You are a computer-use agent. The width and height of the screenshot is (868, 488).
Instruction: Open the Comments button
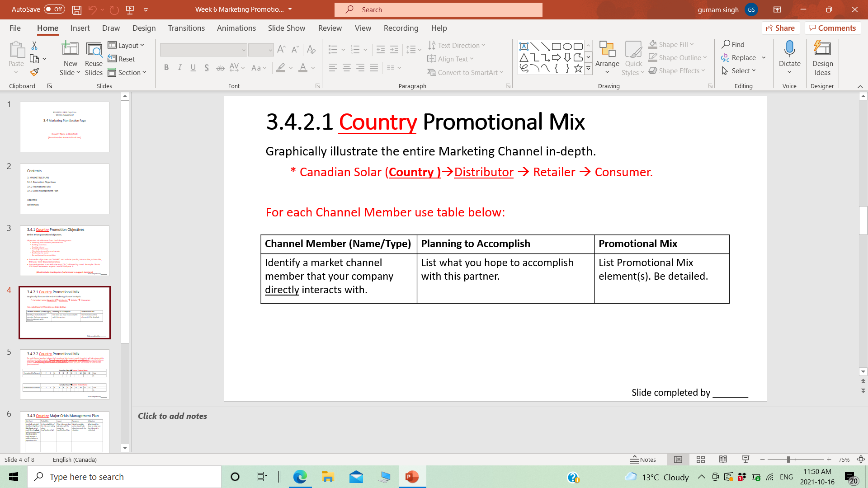coord(833,28)
